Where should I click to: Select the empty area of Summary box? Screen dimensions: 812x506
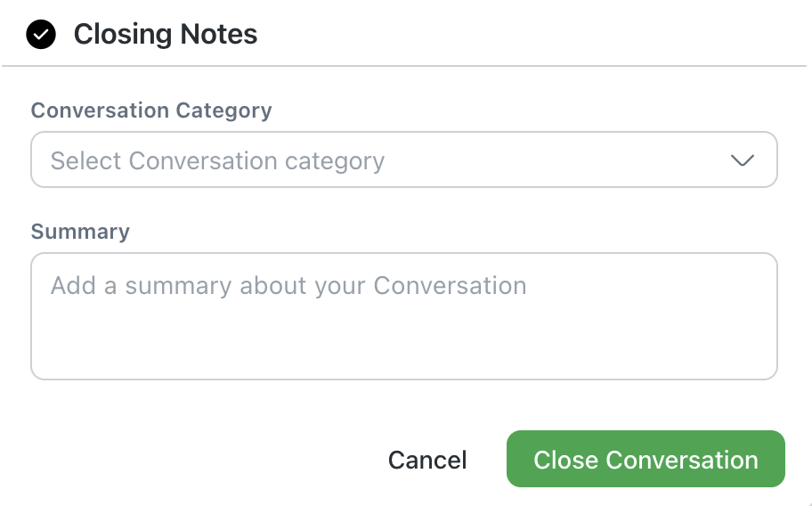click(403, 343)
